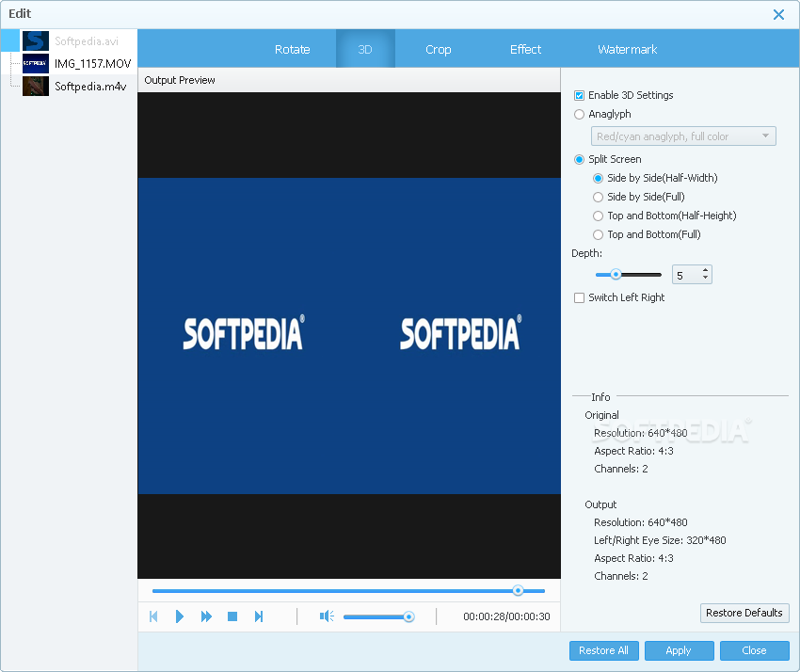This screenshot has width=800, height=672.
Task: Open the Red/cyan anaglyph dropdown
Action: click(683, 136)
